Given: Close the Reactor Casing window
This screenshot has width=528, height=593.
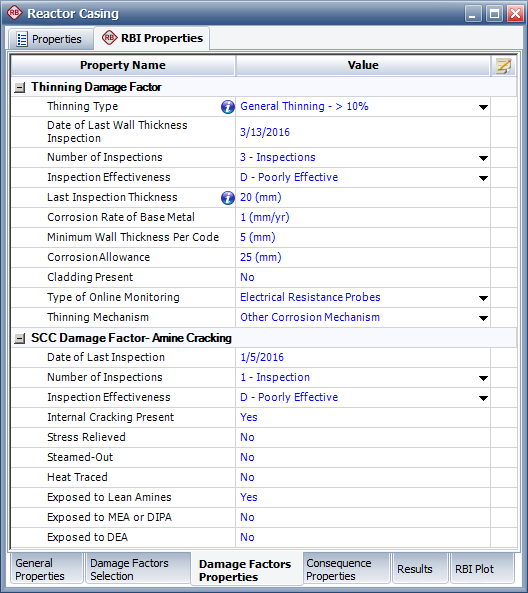Looking at the screenshot, I should coord(515,14).
